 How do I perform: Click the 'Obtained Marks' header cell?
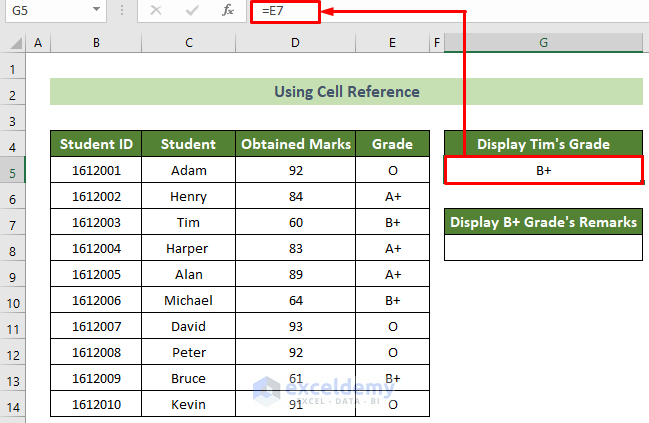tap(296, 144)
